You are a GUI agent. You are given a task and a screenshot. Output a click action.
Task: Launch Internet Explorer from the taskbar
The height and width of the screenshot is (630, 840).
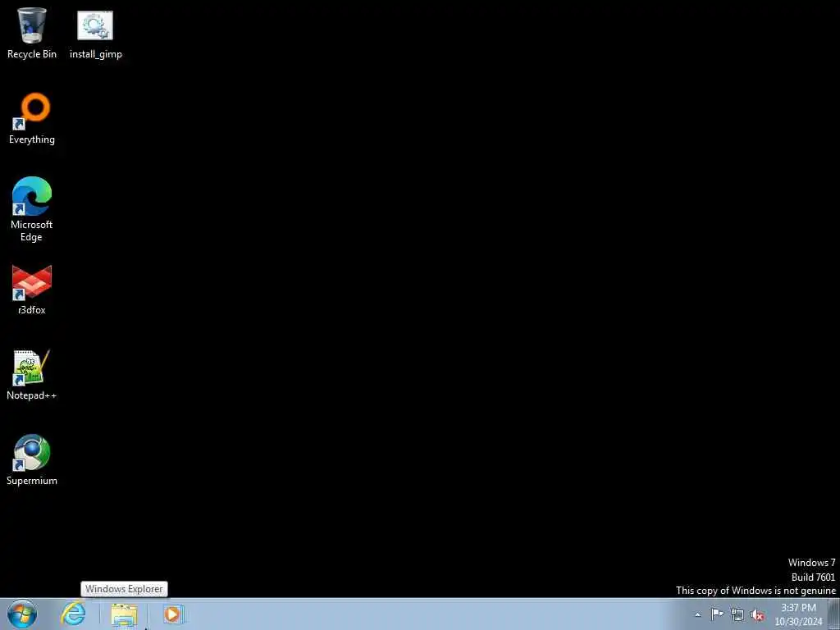pyautogui.click(x=73, y=614)
